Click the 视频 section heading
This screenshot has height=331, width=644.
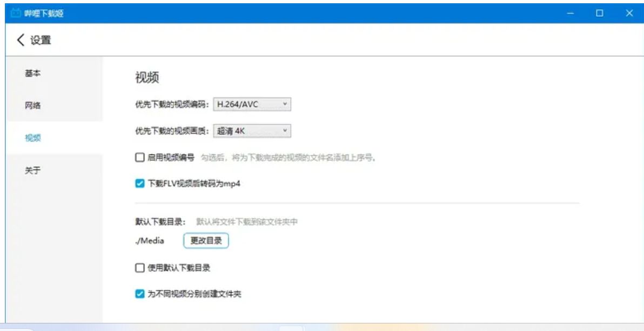146,78
